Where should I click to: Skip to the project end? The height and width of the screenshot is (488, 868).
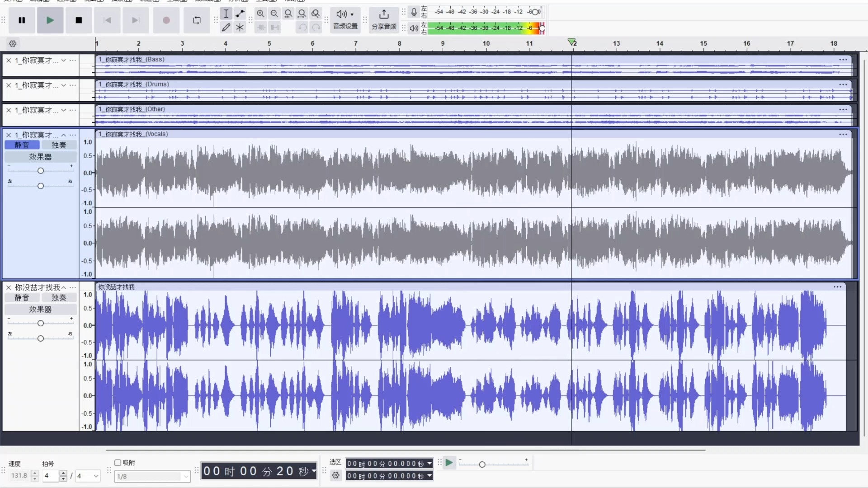pyautogui.click(x=136, y=20)
